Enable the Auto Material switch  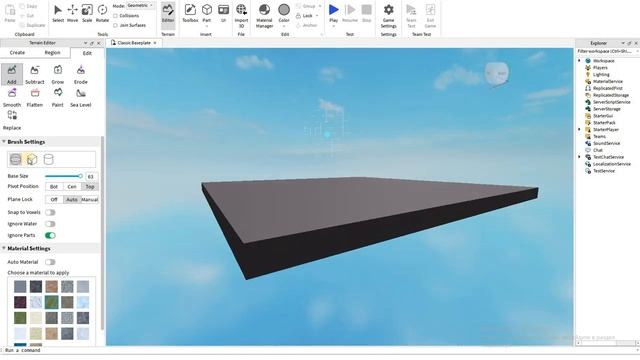click(x=50, y=262)
